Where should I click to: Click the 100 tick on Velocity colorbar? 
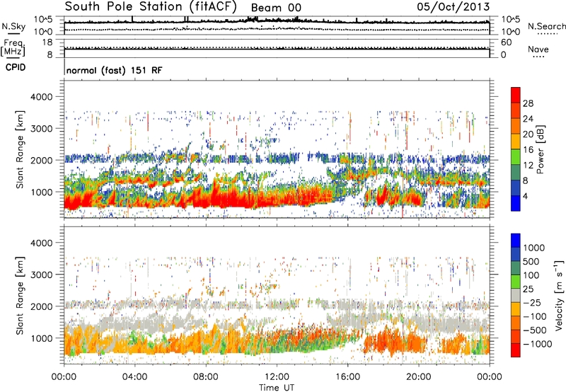coord(531,275)
